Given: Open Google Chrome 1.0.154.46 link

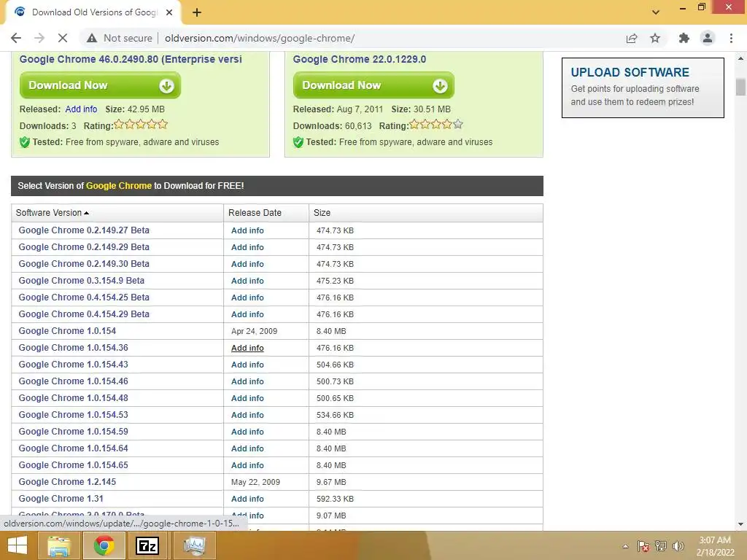Looking at the screenshot, I should click(74, 381).
